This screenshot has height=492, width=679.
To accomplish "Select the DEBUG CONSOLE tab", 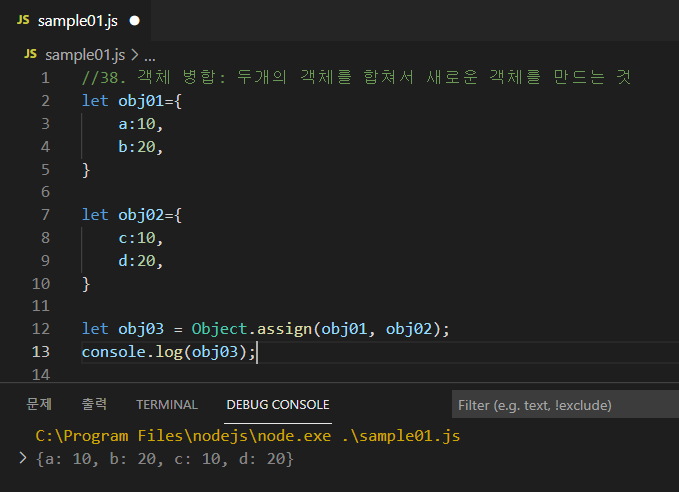I will click(x=278, y=405).
